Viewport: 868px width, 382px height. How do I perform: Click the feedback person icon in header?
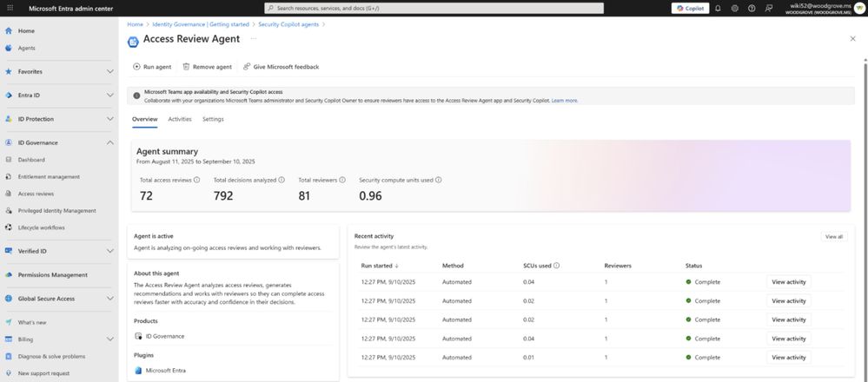[x=768, y=9]
